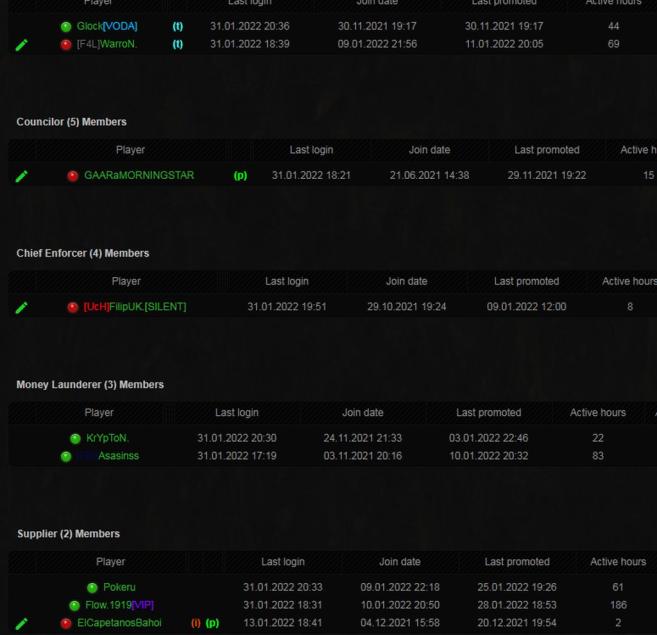Click the (t) tag beside Glock[VODA]
The image size is (657, 635).
point(178,26)
